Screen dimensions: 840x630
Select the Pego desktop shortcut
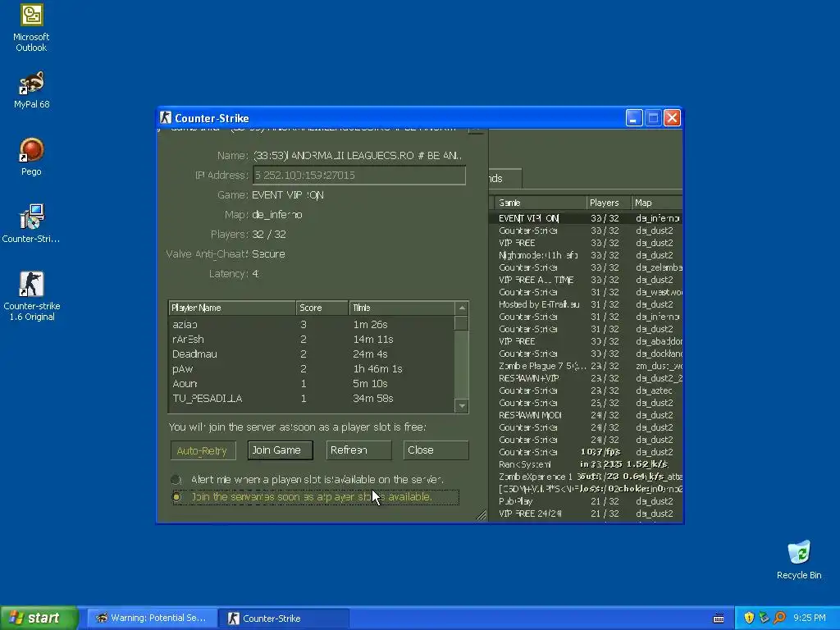pyautogui.click(x=31, y=157)
